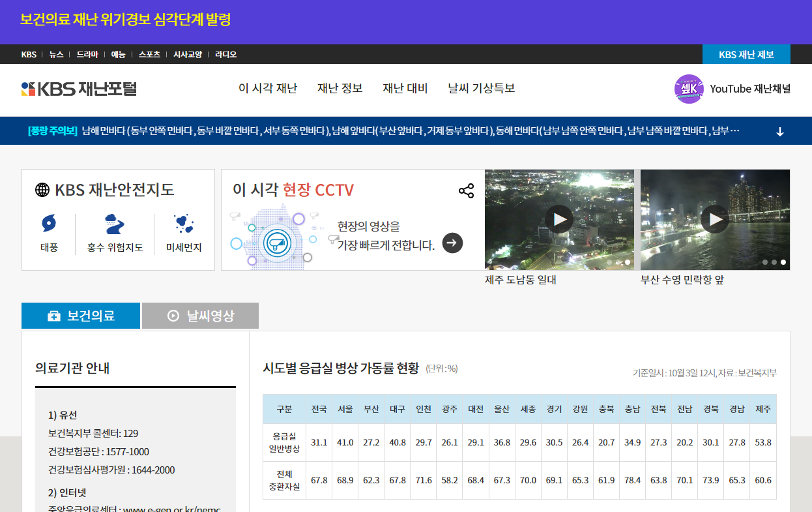Viewport: 812px width, 512px height.
Task: Click the 태풍 typhoon icon
Action: pyautogui.click(x=49, y=224)
